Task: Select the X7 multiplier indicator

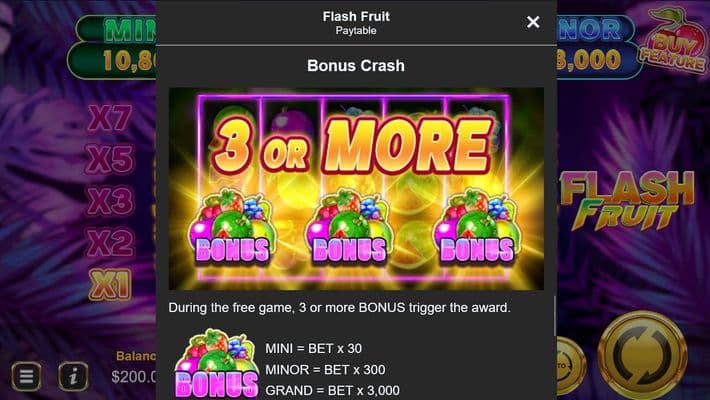Action: coord(110,118)
